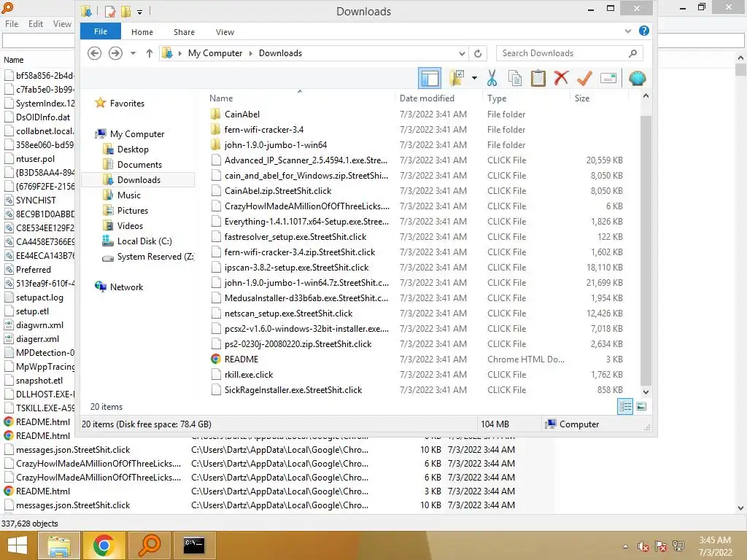Click the Rename icon in toolbar
This screenshot has width=747, height=560.
coord(608,78)
